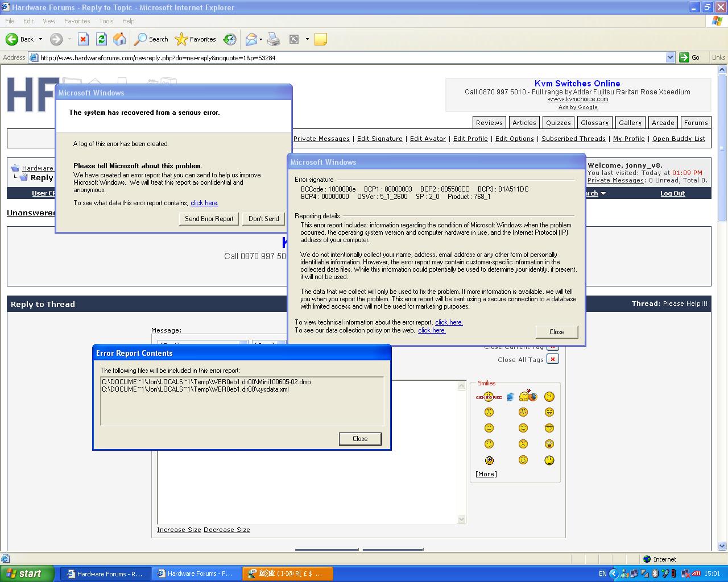The image size is (728, 582).
Task: Insert the Internet Explorer logo smiley
Action: (x=510, y=397)
